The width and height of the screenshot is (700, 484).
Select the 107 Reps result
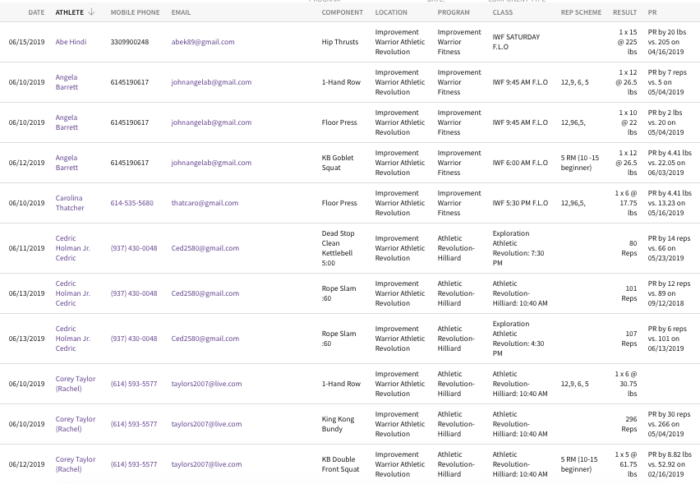click(x=629, y=338)
